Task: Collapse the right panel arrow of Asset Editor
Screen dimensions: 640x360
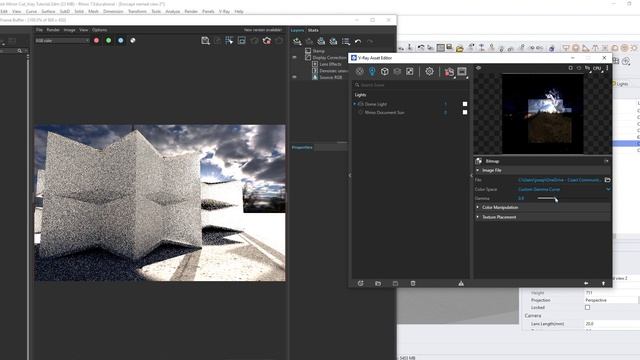Action: (x=471, y=176)
